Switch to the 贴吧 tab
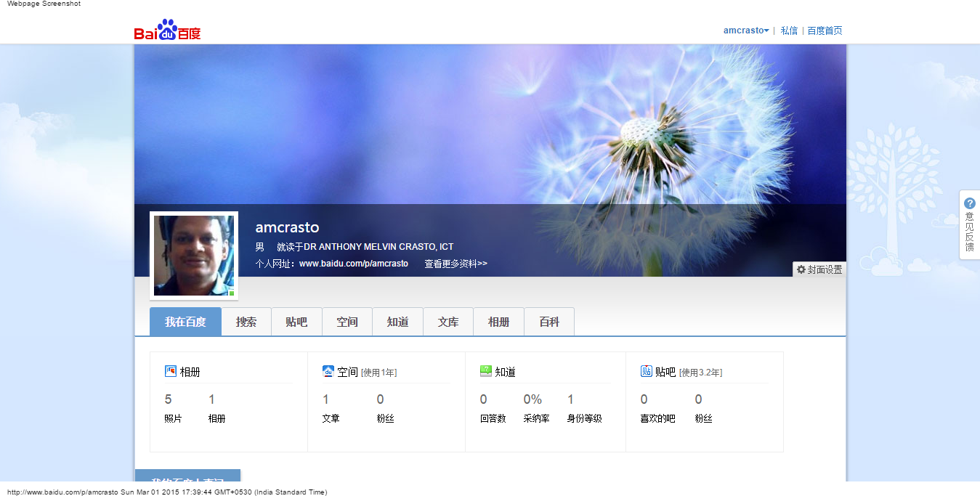Screen dimensions: 980x496 click(x=296, y=322)
